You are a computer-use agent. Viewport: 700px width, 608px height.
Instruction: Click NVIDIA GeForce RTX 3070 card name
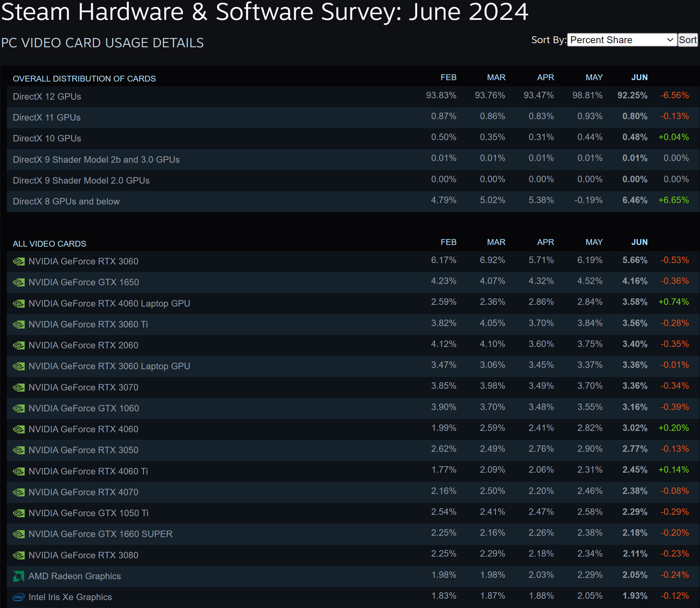tap(84, 387)
